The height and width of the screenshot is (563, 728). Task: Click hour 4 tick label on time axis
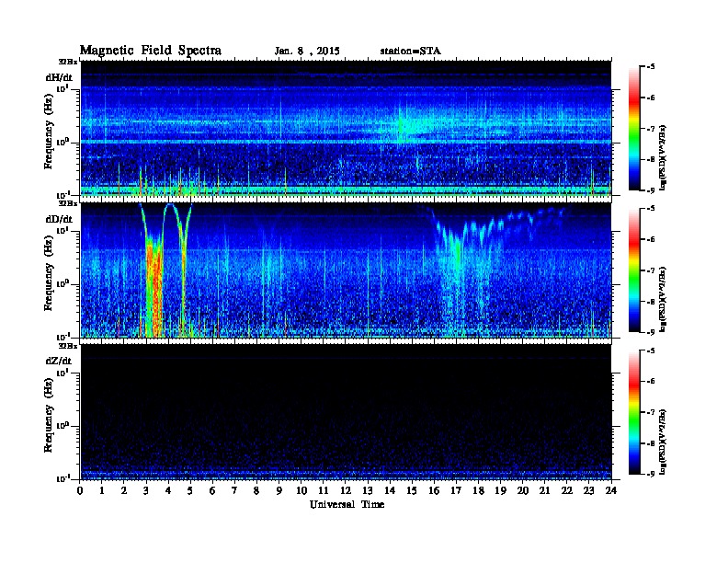tap(168, 490)
